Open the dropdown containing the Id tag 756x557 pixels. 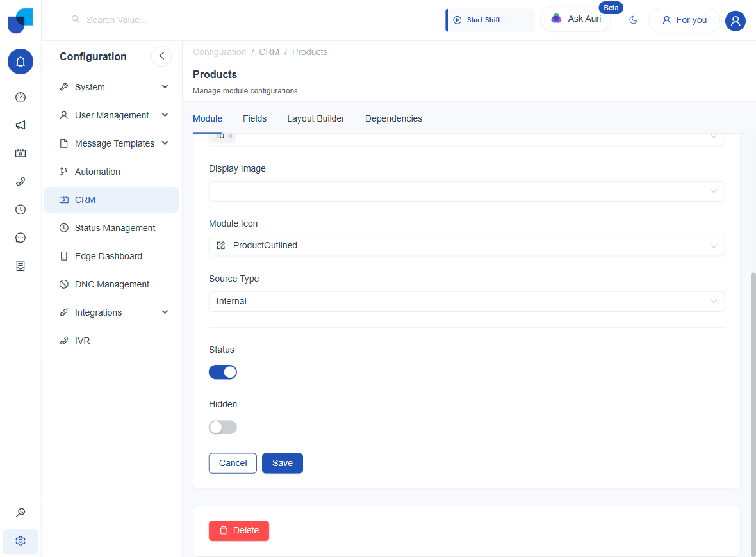tap(466, 140)
